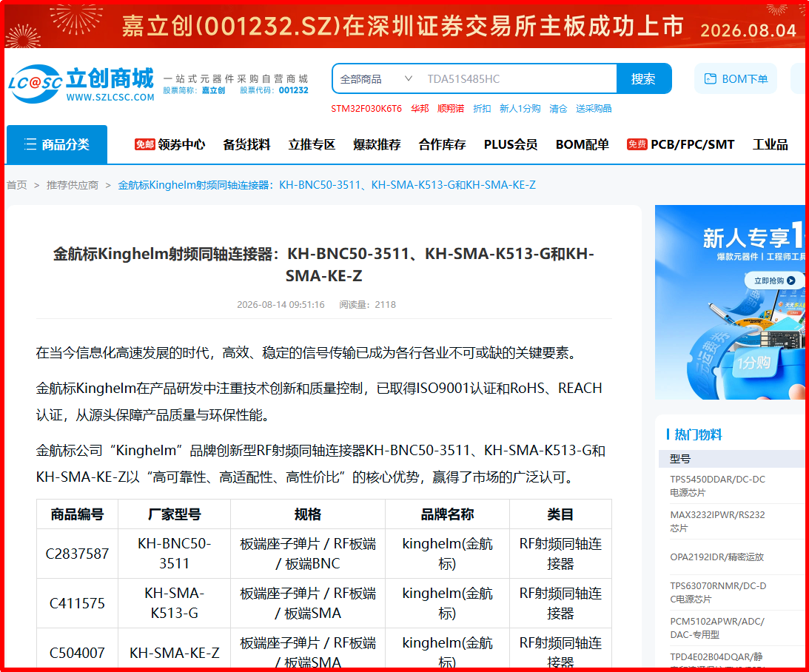Open MAX3232IPWR/RS232芯片 hot item
The width and height of the screenshot is (809, 672).
tap(717, 522)
